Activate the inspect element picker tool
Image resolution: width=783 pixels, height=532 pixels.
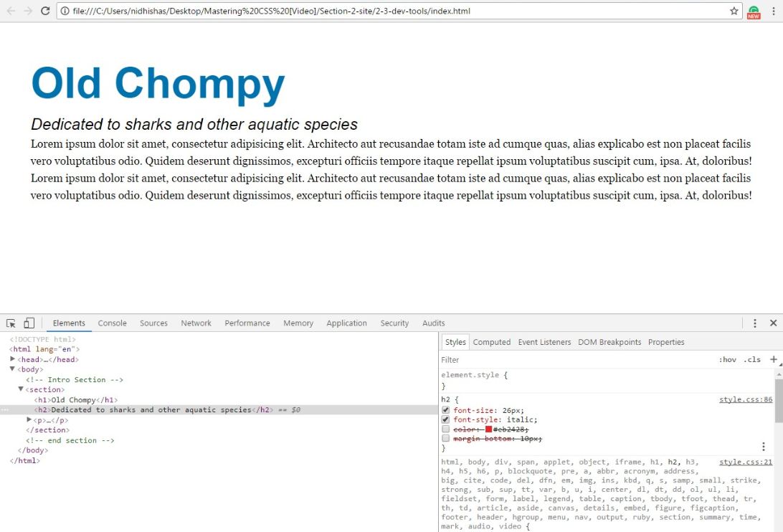click(11, 323)
